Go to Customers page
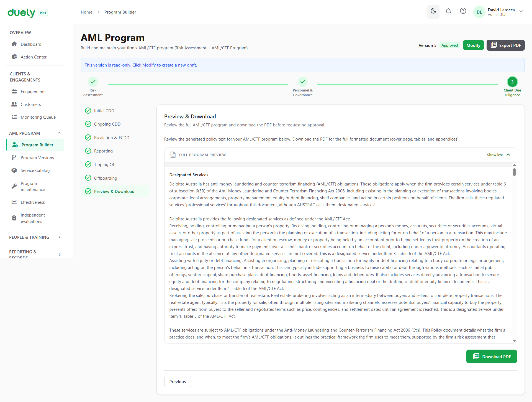Screen dimensions: 532x402 (35, 104)
